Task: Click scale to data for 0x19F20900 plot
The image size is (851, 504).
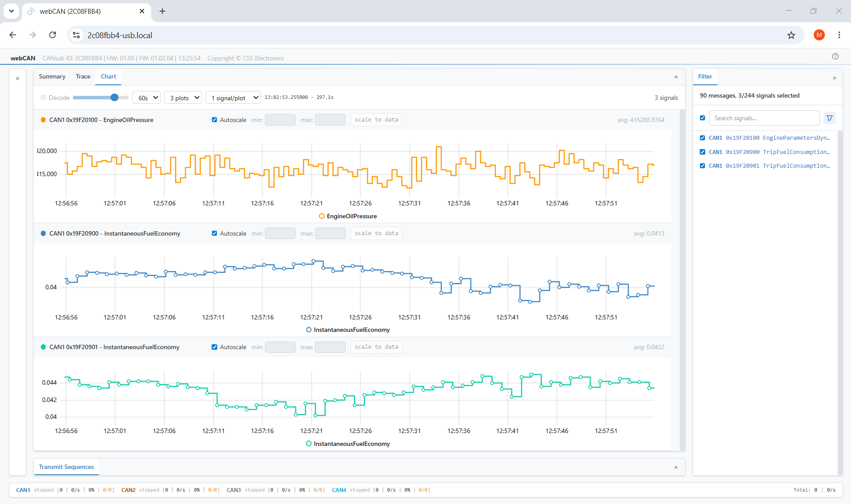Action: point(376,233)
